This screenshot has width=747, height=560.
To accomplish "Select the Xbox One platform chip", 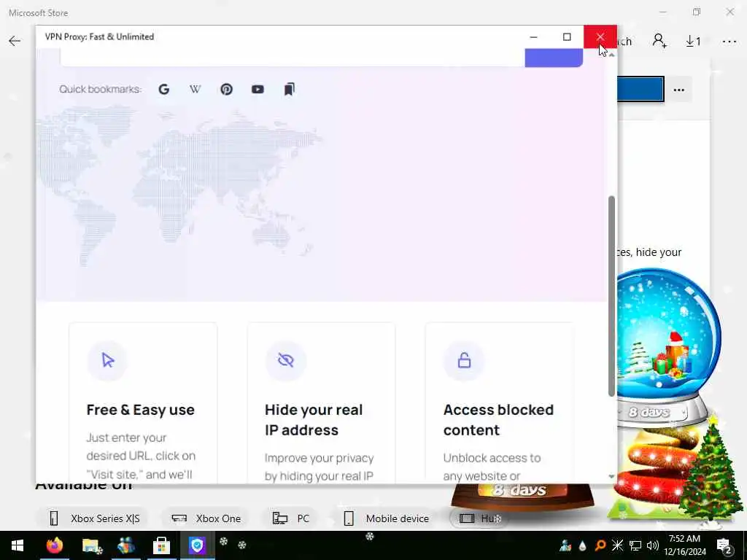I will [x=206, y=518].
